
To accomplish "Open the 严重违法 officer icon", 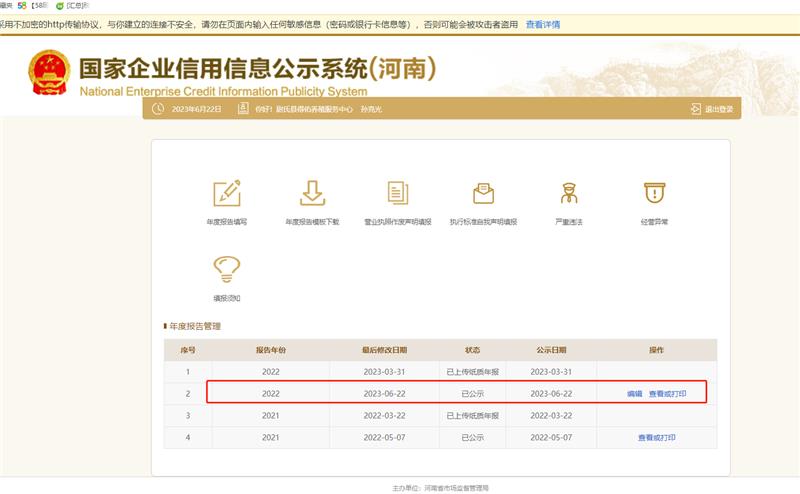I will [x=569, y=193].
